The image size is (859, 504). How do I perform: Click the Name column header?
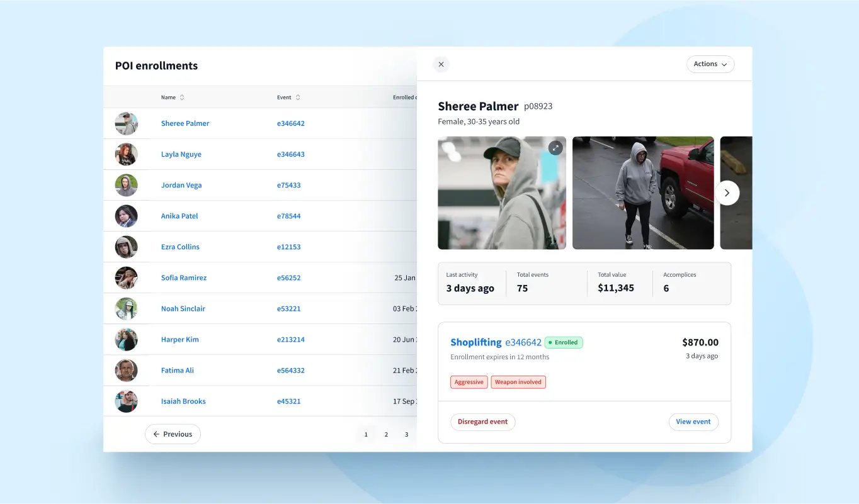tap(168, 98)
